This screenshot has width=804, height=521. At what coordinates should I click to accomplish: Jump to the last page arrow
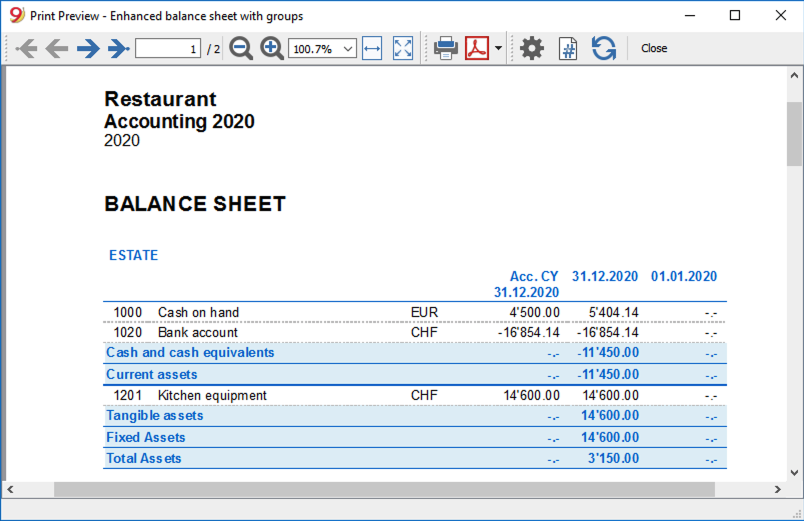(118, 49)
